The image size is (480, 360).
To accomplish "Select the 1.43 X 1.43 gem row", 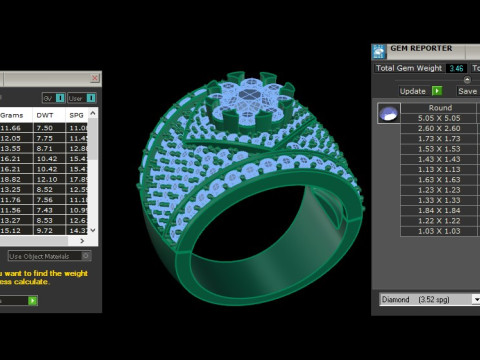I will [x=438, y=159].
